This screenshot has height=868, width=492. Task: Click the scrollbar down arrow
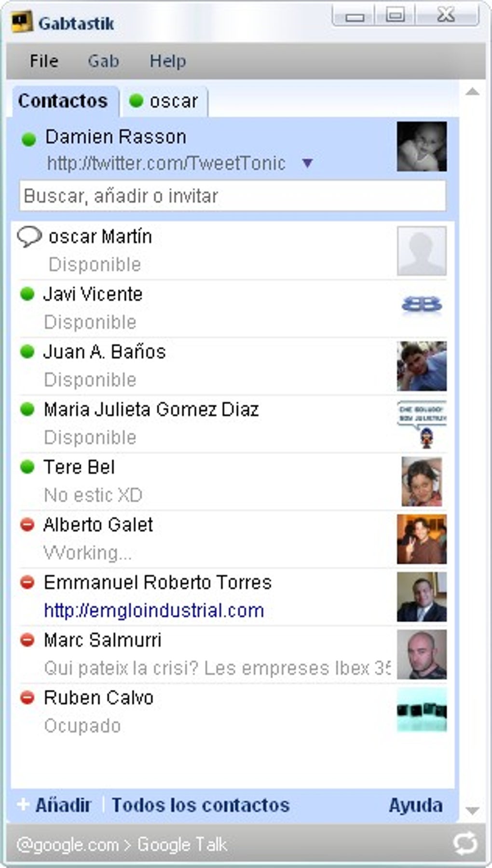click(x=472, y=810)
